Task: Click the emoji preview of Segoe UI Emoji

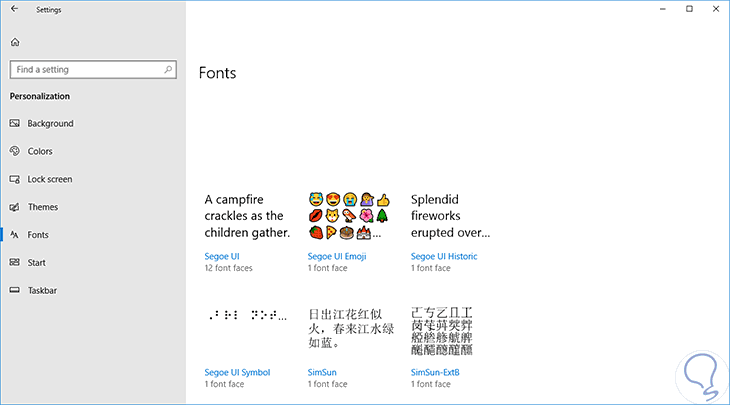Action: click(349, 216)
